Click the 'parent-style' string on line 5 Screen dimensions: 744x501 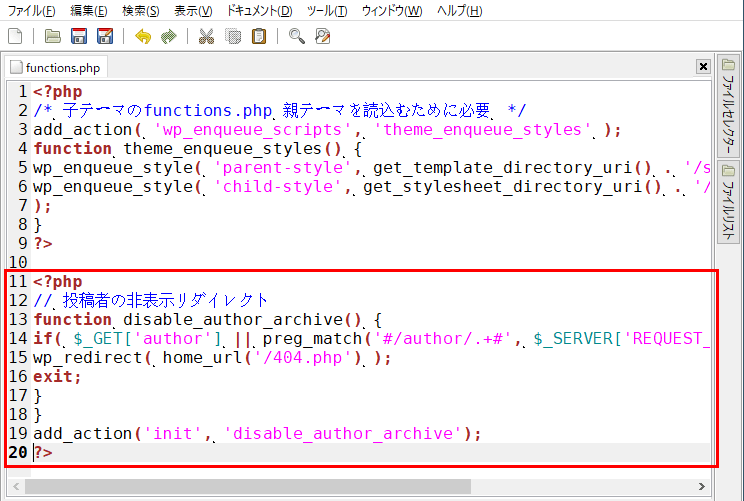(x=283, y=167)
